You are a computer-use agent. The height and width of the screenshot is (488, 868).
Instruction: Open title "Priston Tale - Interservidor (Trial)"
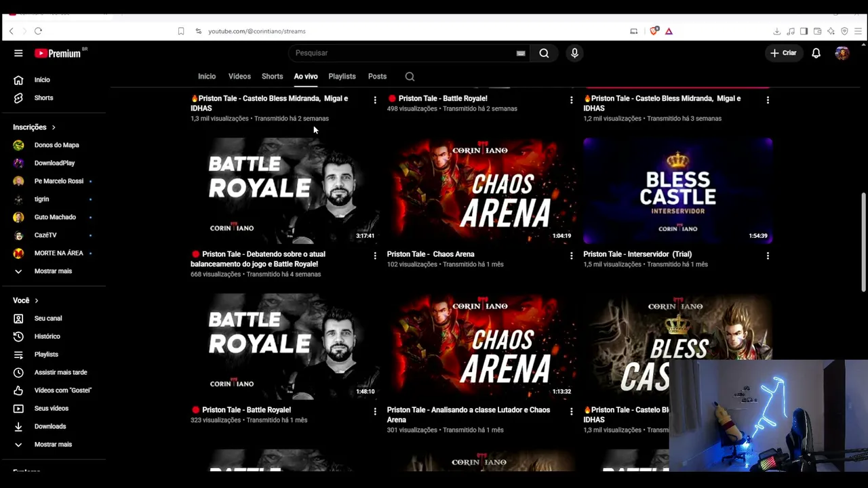[x=637, y=254]
